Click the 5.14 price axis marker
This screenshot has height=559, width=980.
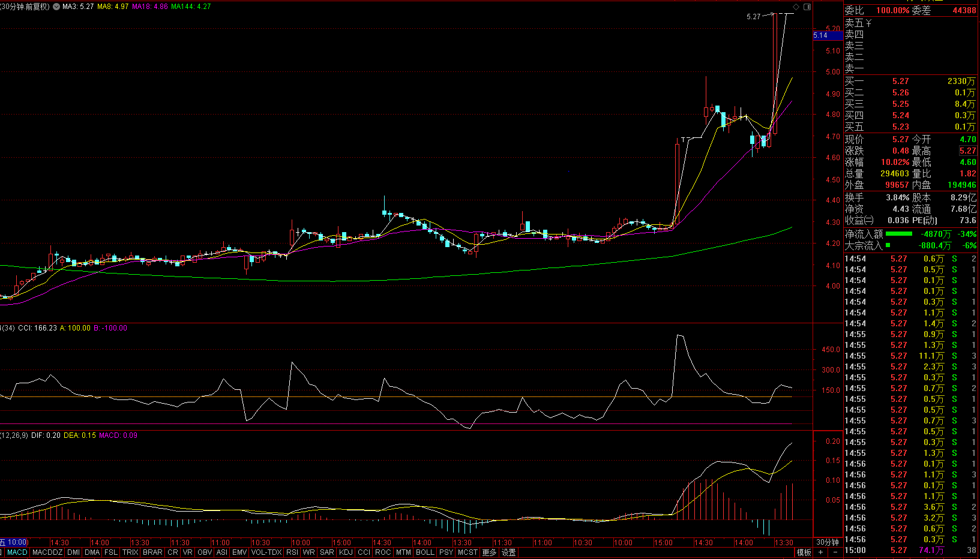point(828,35)
